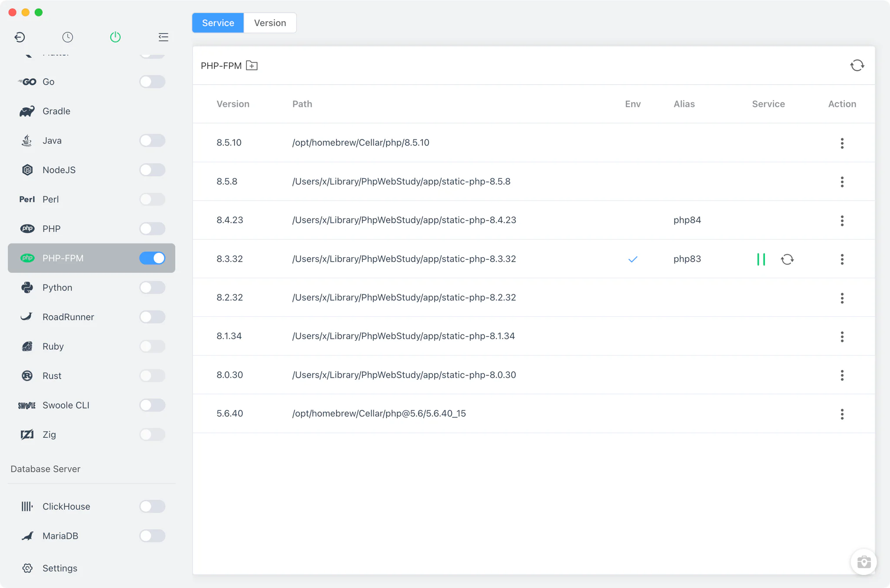Turn off the PHP-FPM switch
This screenshot has width=890, height=588.
coord(152,258)
